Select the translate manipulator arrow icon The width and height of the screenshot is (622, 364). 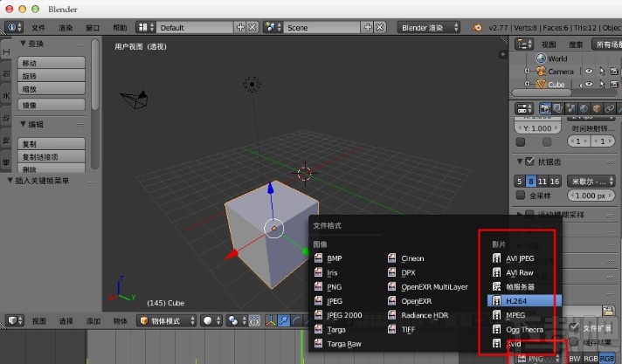(284, 320)
